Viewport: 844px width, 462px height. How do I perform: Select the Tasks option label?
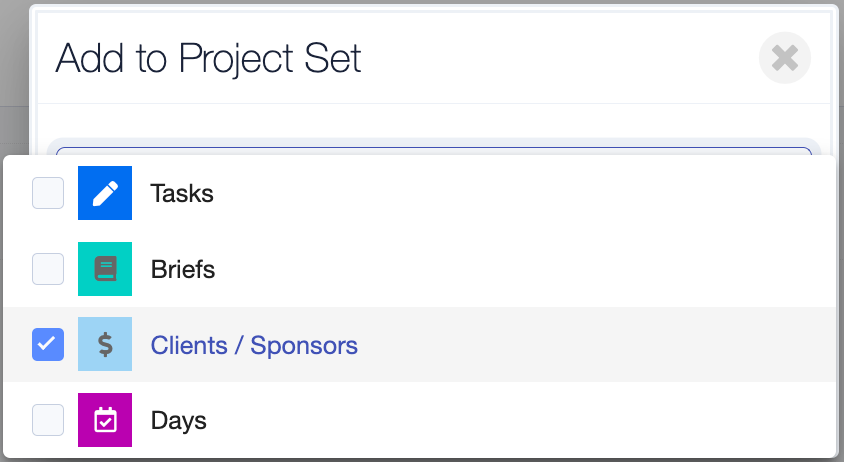click(182, 193)
